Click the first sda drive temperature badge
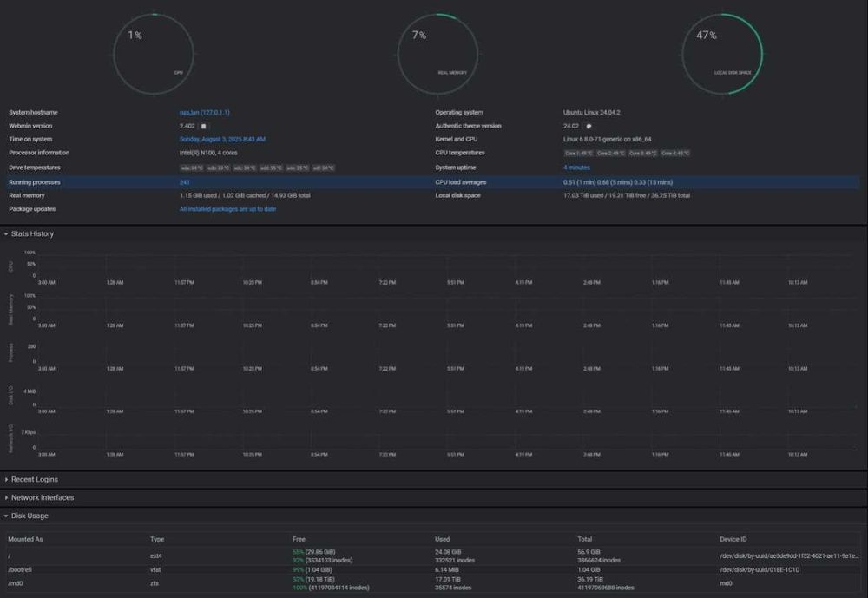Viewport: 868px width, 598px height. click(x=192, y=168)
